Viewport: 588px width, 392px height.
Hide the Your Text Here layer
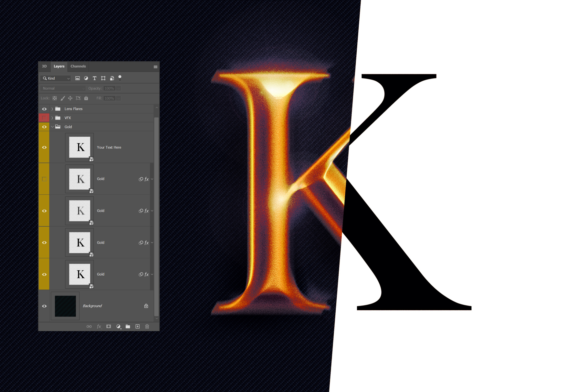click(44, 148)
